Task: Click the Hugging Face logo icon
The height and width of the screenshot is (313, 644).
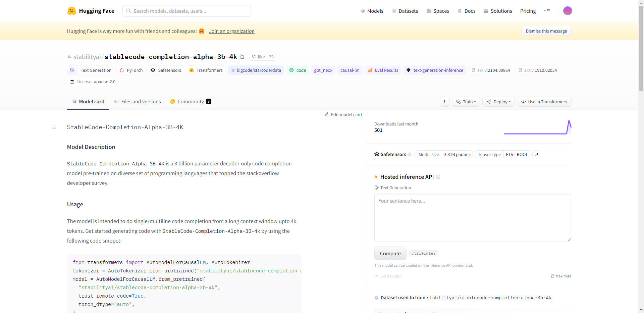Action: (71, 11)
